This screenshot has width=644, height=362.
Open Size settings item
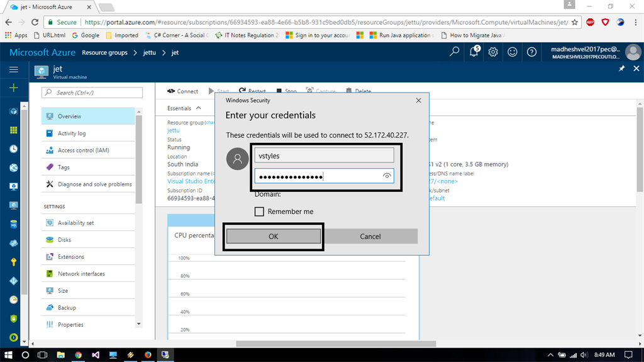88,290
